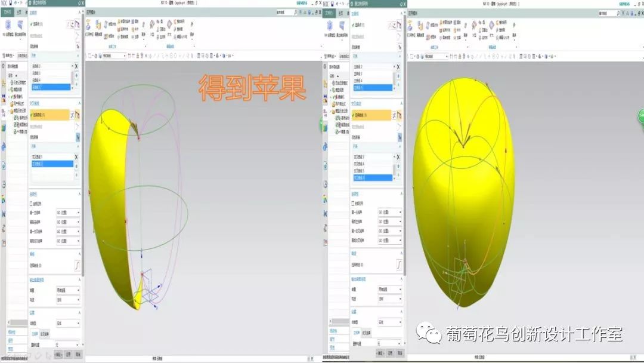
Task: Click NX Realize Shape ribbon icon, right window
Action: click(x=330, y=26)
